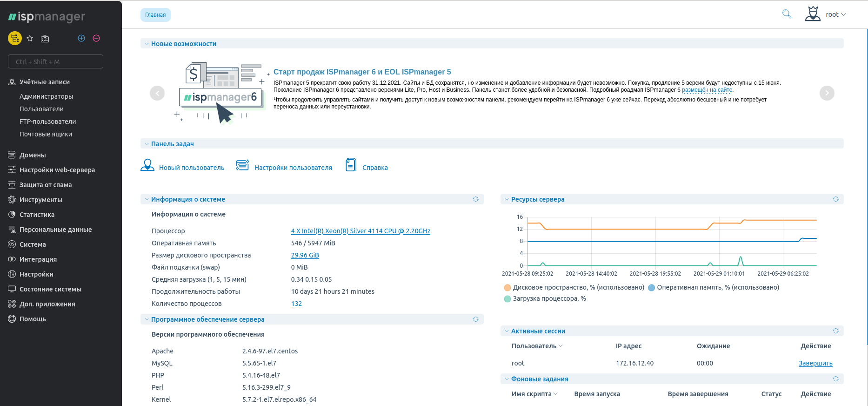Image resolution: width=868 pixels, height=406 pixels.
Task: Expand Доп. приложения sidebar section
Action: click(x=47, y=304)
